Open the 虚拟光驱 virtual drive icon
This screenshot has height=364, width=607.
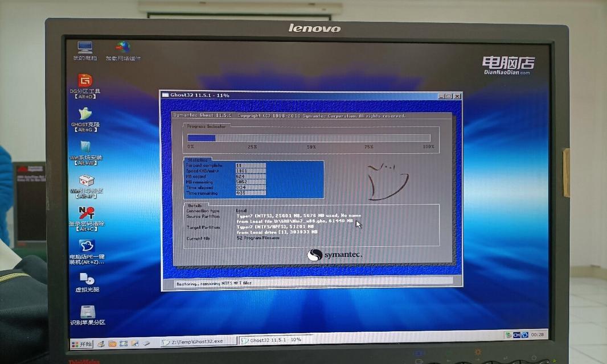(x=87, y=282)
